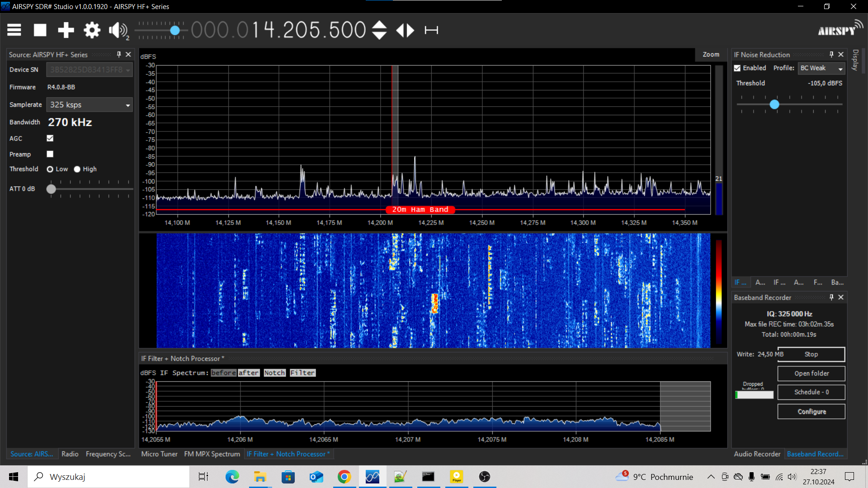Image resolution: width=868 pixels, height=488 pixels.
Task: Click the 20m Ham Band label
Action: tap(420, 210)
